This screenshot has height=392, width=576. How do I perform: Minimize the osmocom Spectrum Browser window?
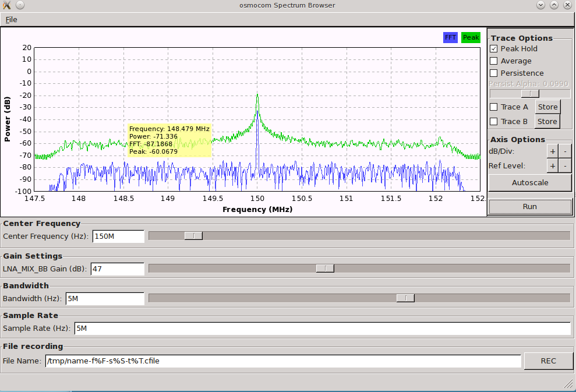click(540, 5)
